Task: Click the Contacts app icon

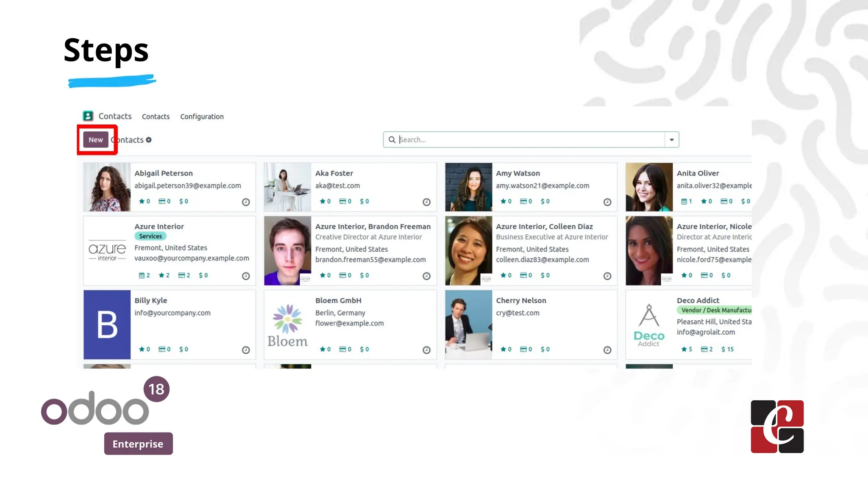Action: (88, 116)
